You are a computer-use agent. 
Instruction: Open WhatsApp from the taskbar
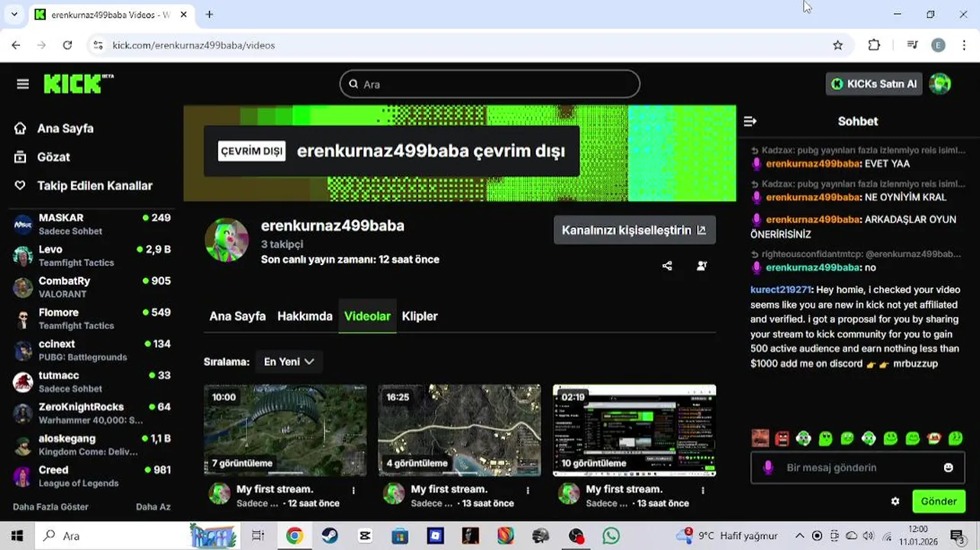(x=611, y=536)
